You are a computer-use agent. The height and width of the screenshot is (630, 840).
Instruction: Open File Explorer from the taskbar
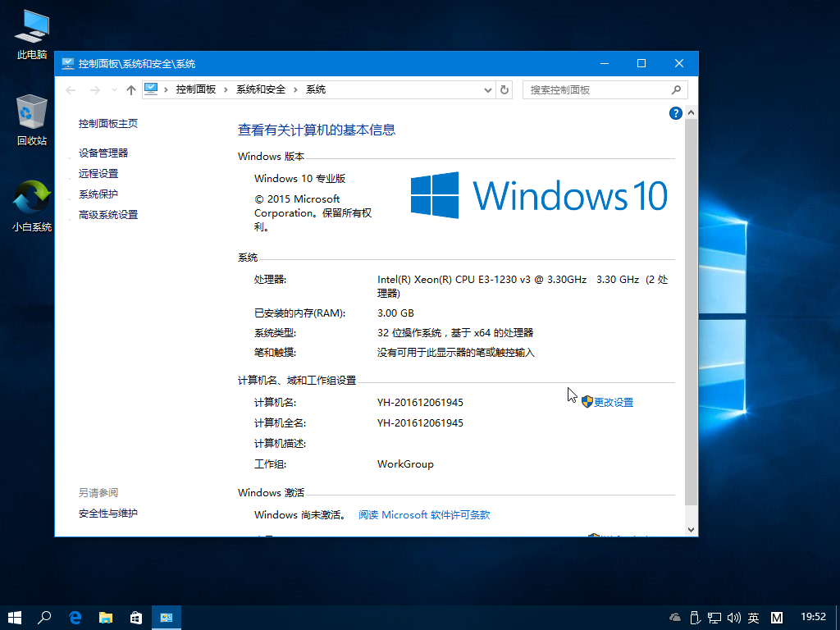(106, 617)
